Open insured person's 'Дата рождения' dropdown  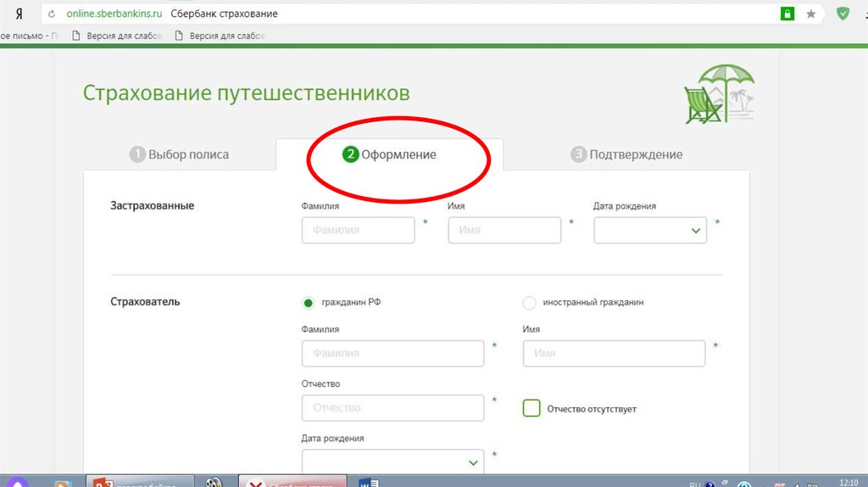pyautogui.click(x=650, y=231)
